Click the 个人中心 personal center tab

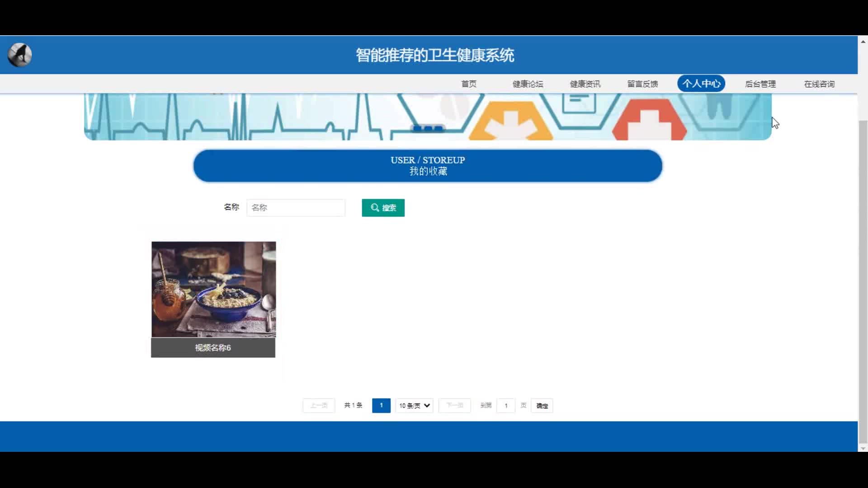[x=701, y=84]
